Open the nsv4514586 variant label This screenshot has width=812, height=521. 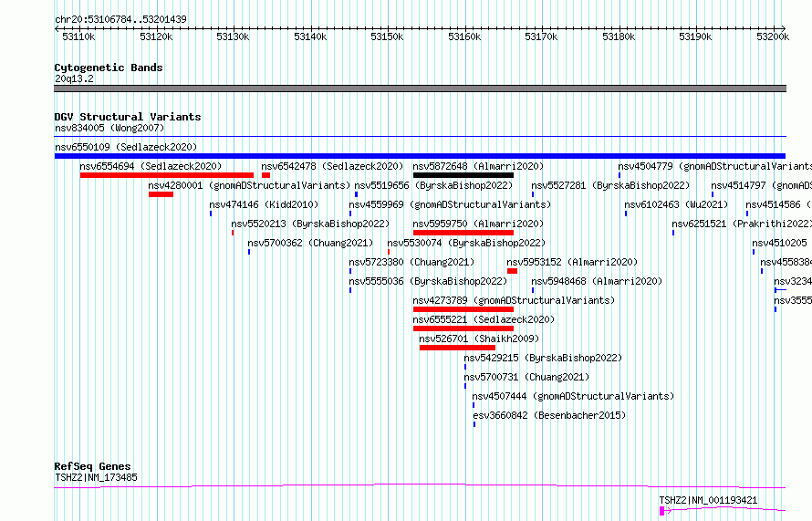779,204
